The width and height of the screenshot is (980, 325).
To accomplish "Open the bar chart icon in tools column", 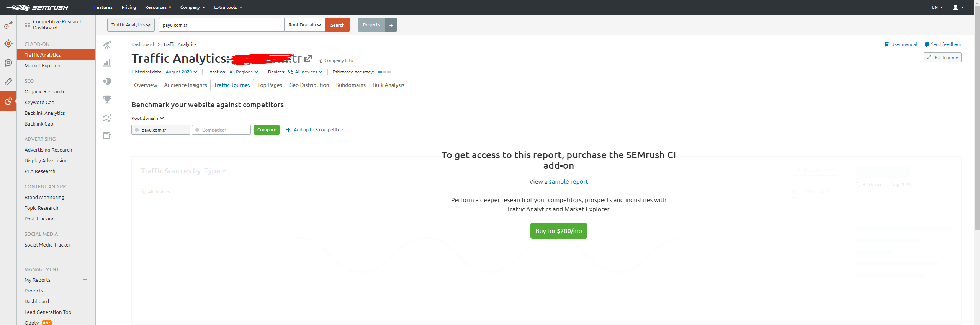I will click(x=107, y=63).
